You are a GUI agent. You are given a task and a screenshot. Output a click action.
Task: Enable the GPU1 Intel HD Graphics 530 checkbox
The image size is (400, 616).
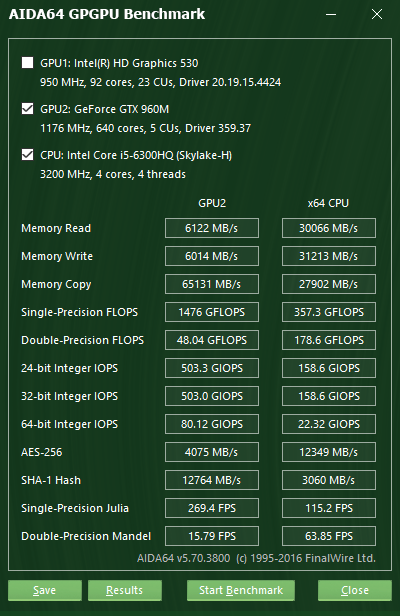coord(28,62)
